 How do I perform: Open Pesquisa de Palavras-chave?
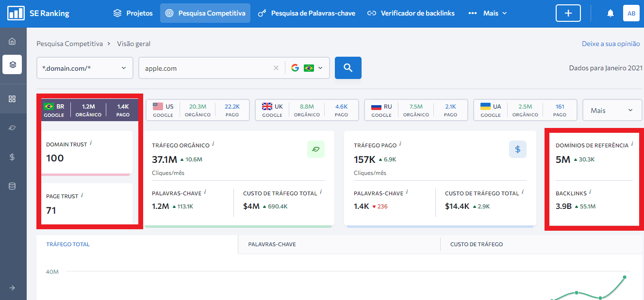(307, 13)
